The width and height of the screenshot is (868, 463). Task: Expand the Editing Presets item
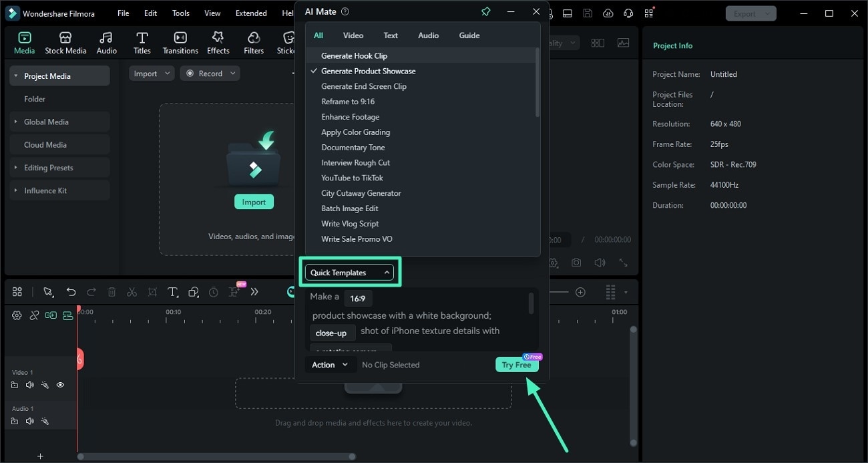(15, 168)
